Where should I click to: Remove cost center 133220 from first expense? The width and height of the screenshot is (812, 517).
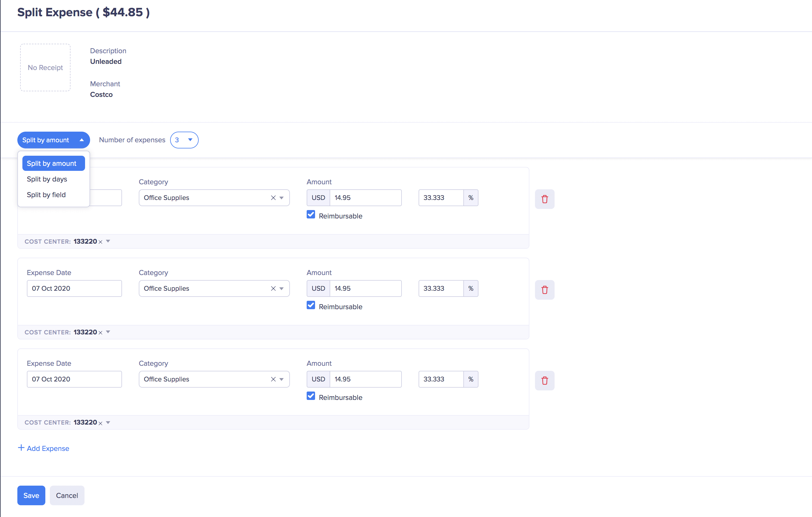(x=100, y=242)
